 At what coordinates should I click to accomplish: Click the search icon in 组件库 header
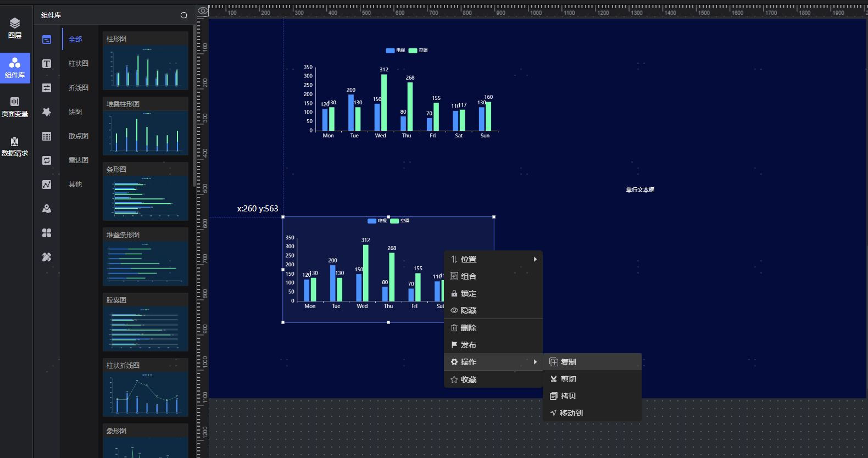coord(184,15)
